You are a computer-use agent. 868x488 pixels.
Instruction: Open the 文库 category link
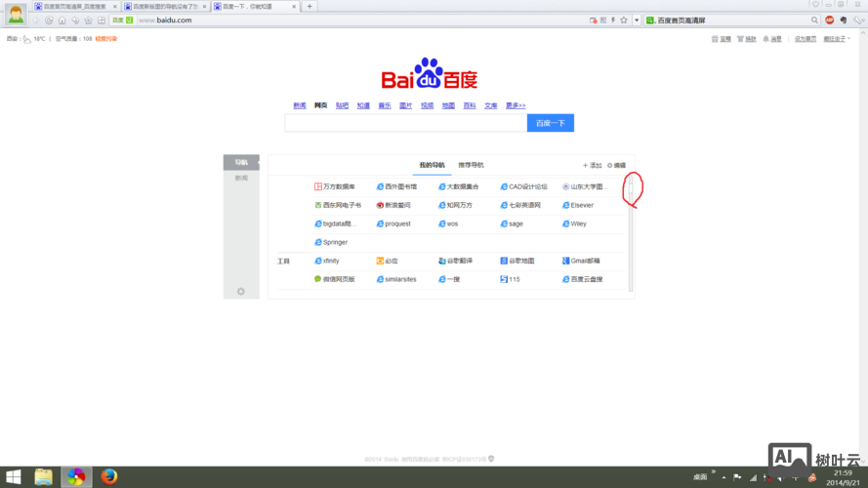[x=490, y=105]
